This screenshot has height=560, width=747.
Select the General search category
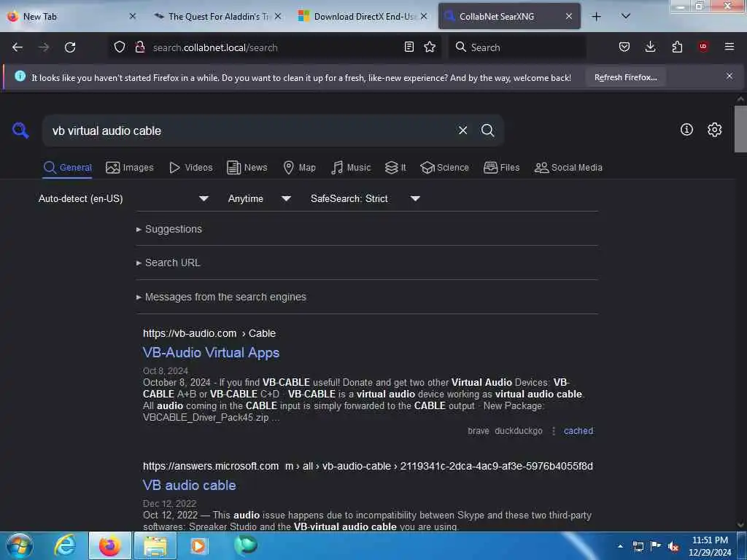point(67,168)
